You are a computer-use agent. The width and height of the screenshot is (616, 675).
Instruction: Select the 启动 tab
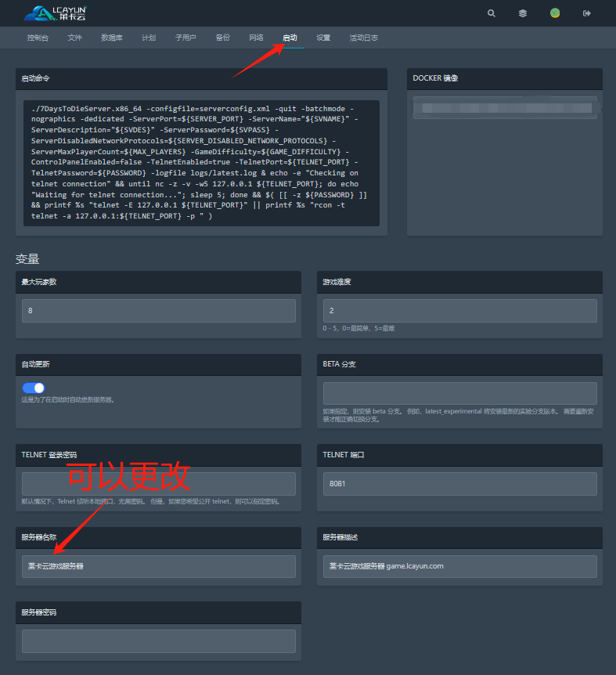(290, 38)
